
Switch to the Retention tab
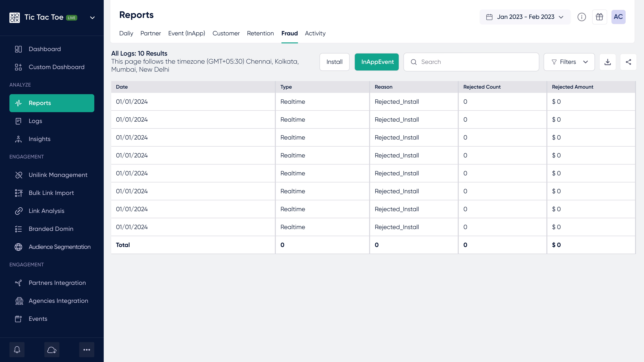260,33
